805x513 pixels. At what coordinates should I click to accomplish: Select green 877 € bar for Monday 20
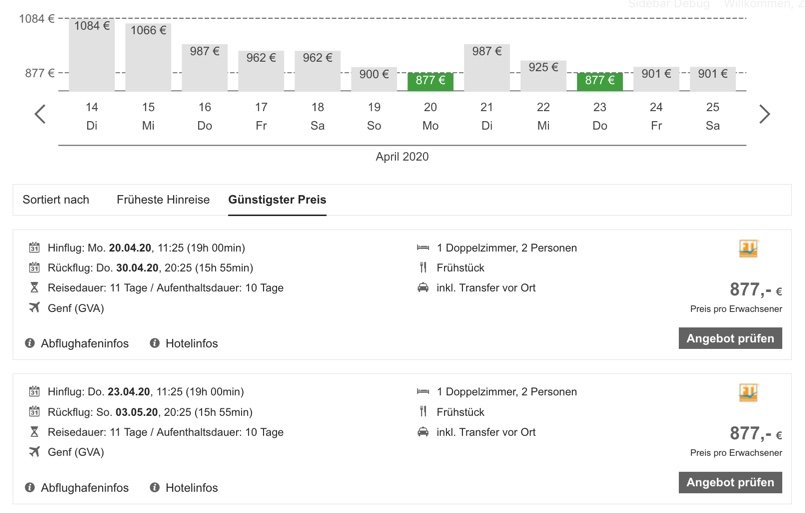[x=430, y=80]
